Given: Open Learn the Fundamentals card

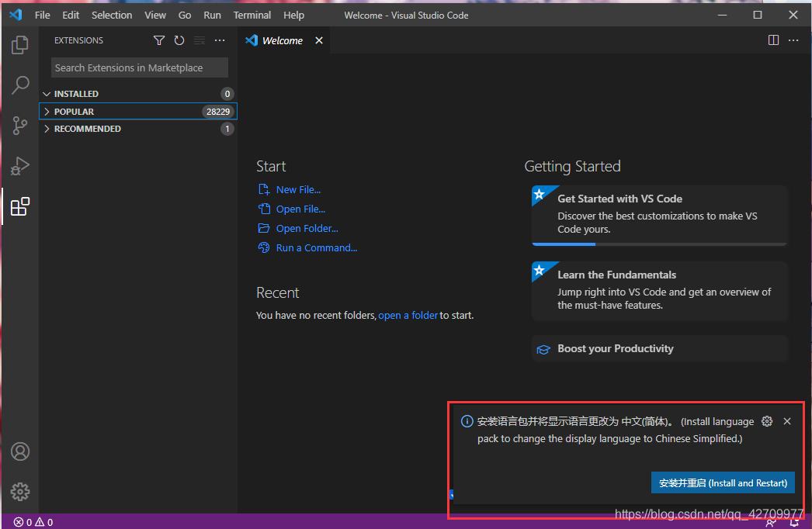Looking at the screenshot, I should 659,291.
